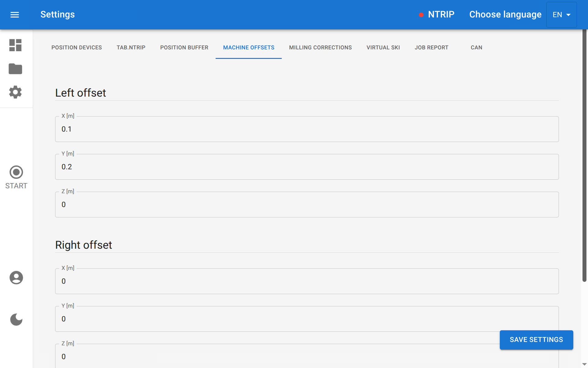Click the page vertical scrollbar
Screen dimensions: 588x368
pos(584,153)
